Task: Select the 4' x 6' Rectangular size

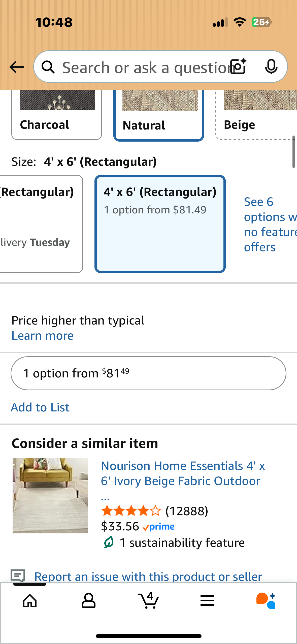Action: (160, 224)
